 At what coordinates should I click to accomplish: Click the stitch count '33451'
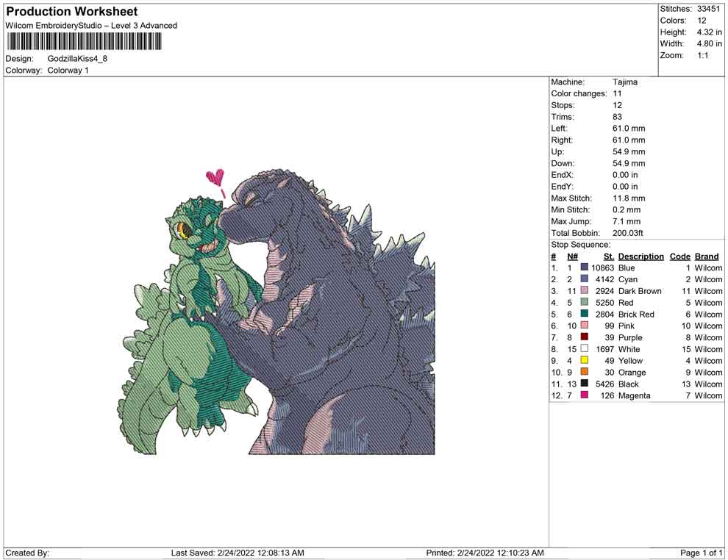coord(708,9)
